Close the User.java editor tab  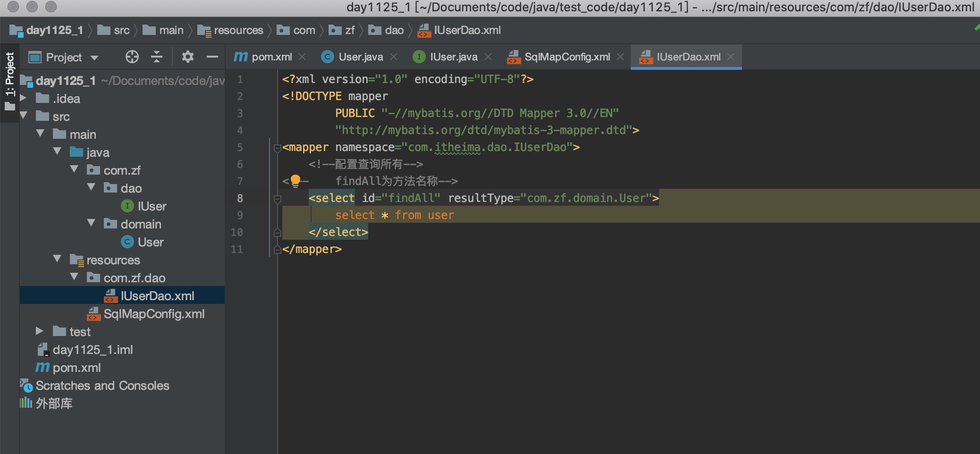pyautogui.click(x=394, y=57)
